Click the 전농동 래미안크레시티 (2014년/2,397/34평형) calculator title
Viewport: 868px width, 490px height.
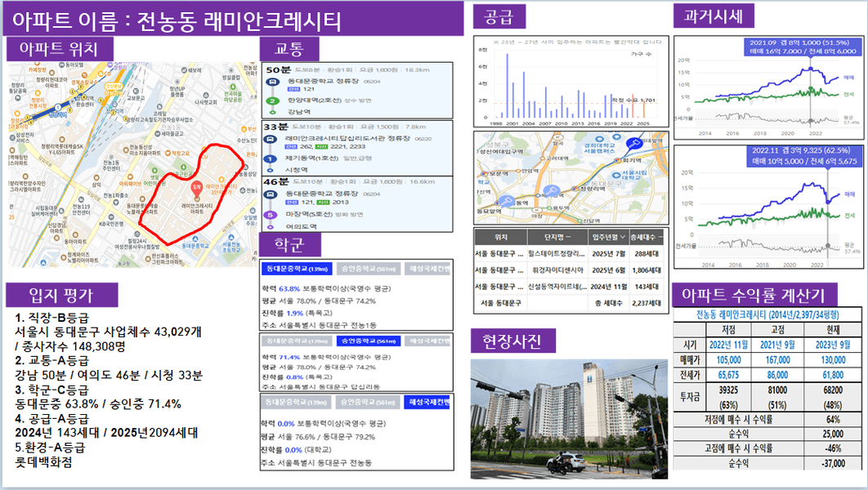767,314
